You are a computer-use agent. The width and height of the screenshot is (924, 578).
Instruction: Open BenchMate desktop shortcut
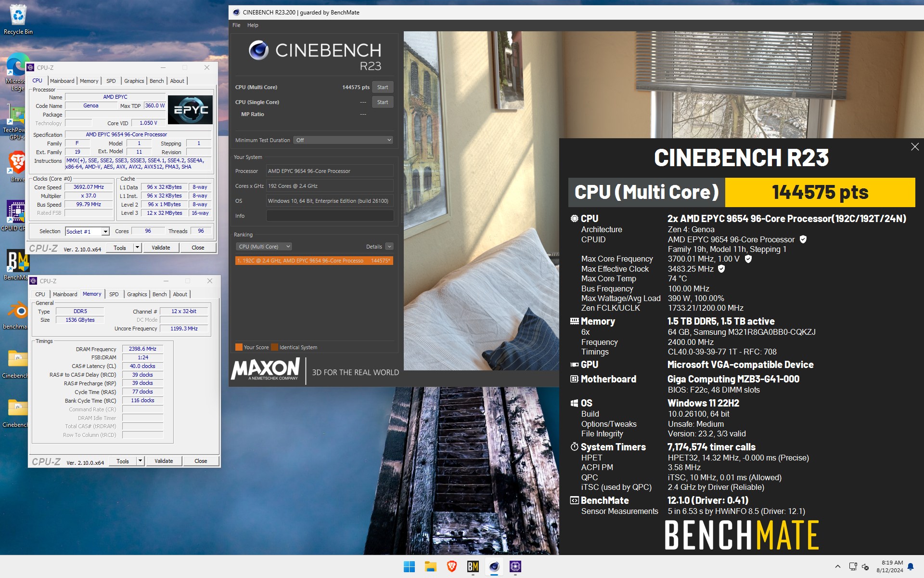[x=16, y=265]
